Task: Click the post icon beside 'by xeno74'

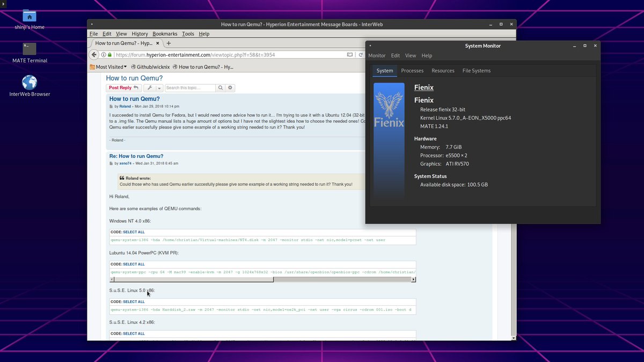Action: [x=112, y=163]
